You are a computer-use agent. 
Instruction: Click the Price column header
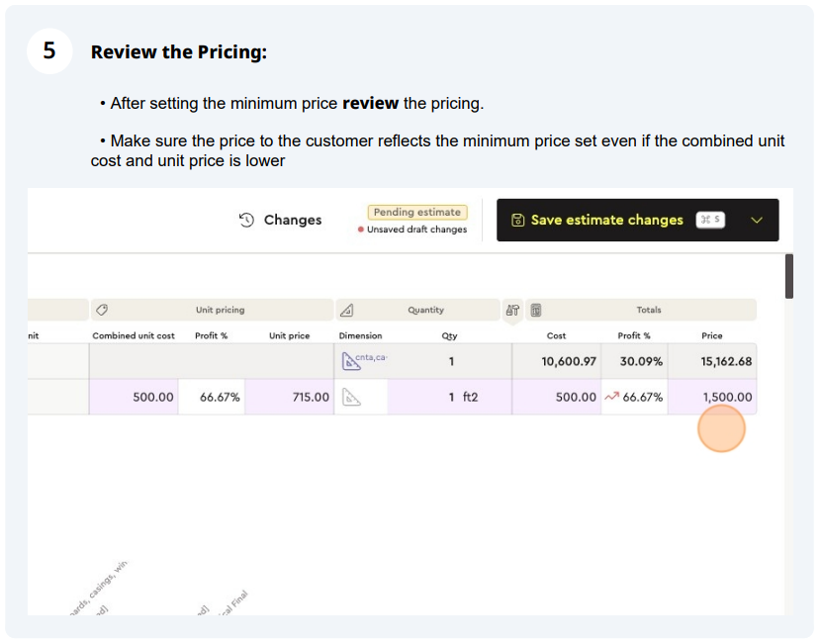[x=712, y=335]
